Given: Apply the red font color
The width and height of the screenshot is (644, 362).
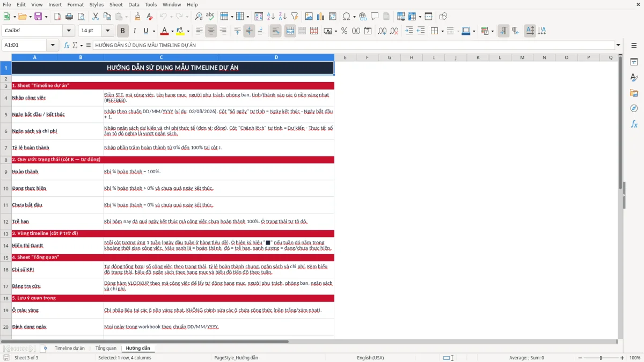Looking at the screenshot, I should 165,31.
